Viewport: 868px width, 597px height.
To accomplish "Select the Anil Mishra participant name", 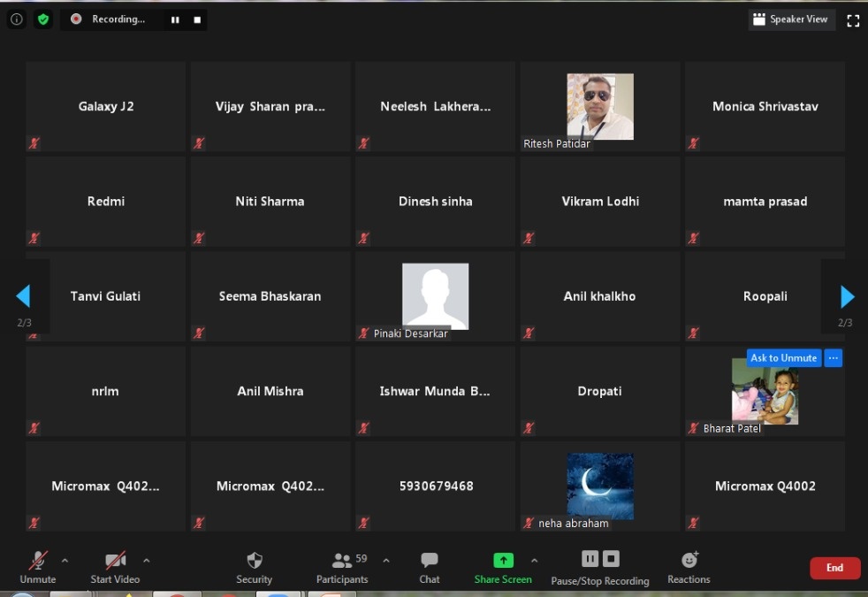I will 270,391.
